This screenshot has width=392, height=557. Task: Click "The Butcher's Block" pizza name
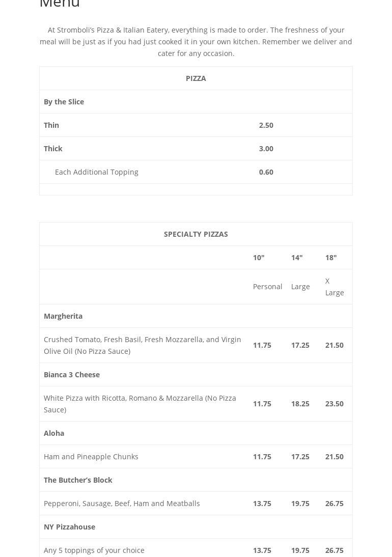78,480
